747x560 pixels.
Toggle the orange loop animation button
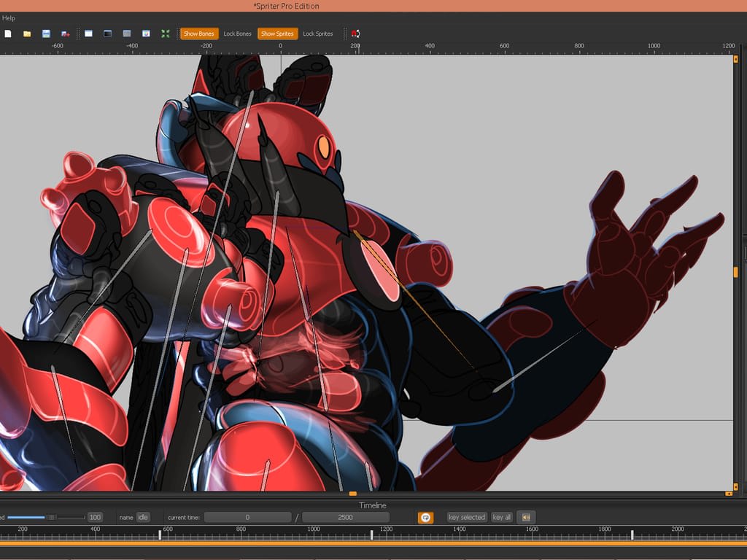(x=425, y=517)
